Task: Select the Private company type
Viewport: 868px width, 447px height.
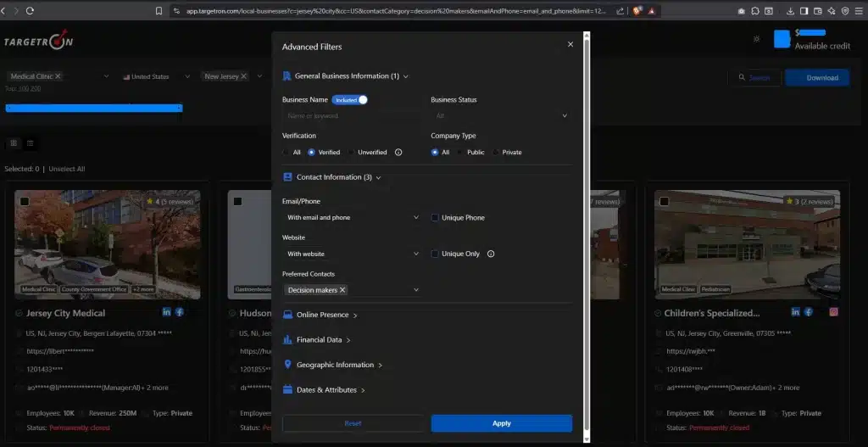Action: pyautogui.click(x=496, y=153)
